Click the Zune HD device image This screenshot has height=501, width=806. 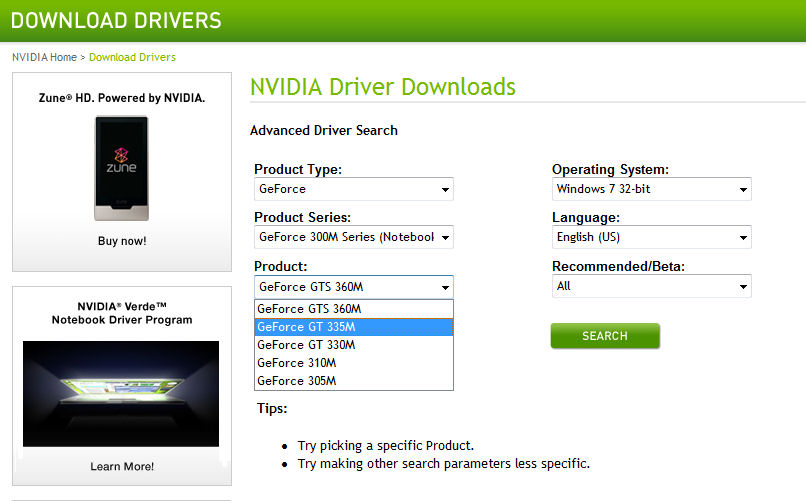coord(121,169)
